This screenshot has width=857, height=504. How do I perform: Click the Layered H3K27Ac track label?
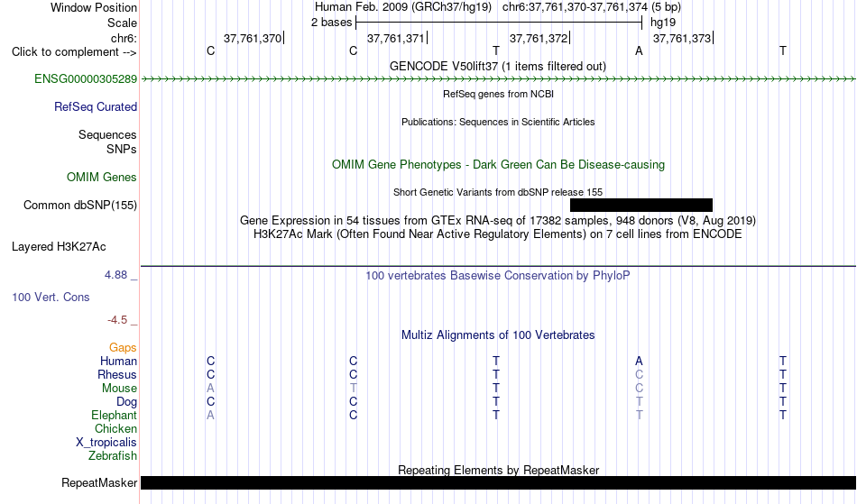[x=59, y=247]
